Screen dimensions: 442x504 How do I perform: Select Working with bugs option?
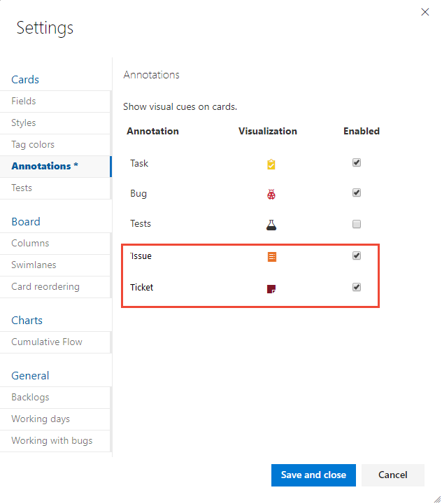point(52,440)
